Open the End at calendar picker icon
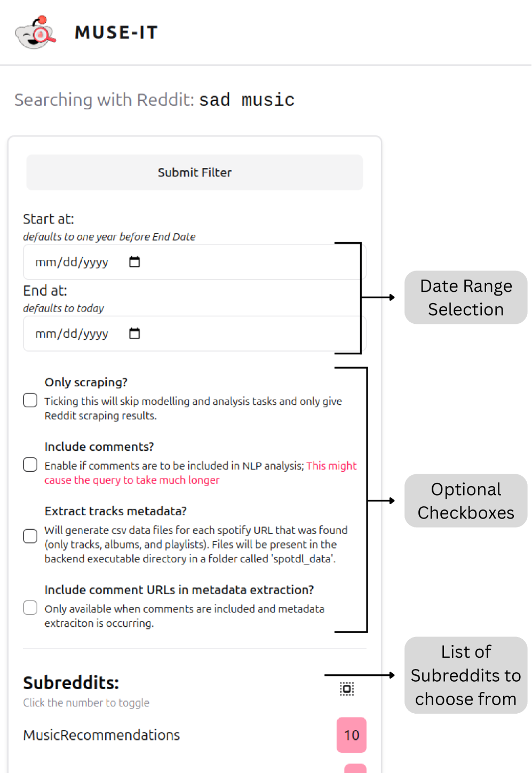 click(134, 333)
